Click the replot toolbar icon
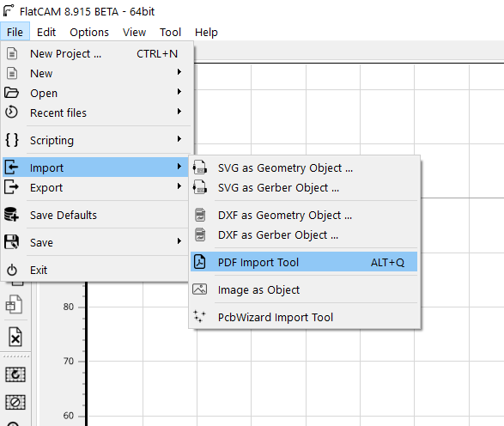The image size is (504, 426). click(x=15, y=374)
